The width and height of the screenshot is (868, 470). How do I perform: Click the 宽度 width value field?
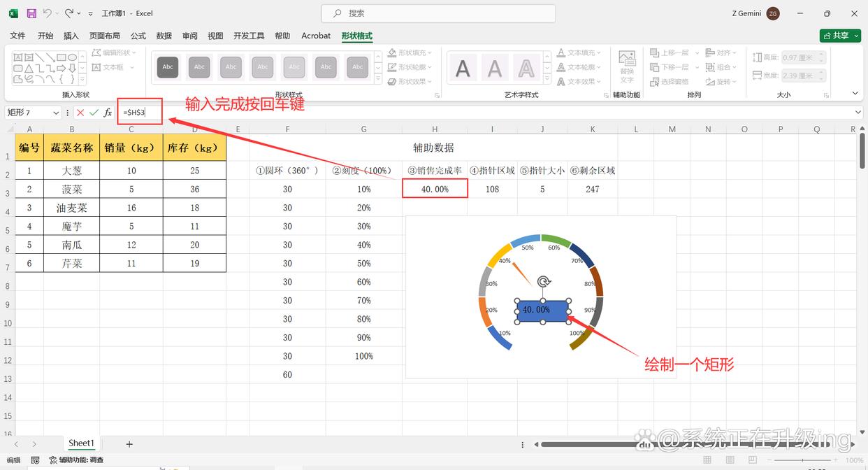[x=803, y=76]
